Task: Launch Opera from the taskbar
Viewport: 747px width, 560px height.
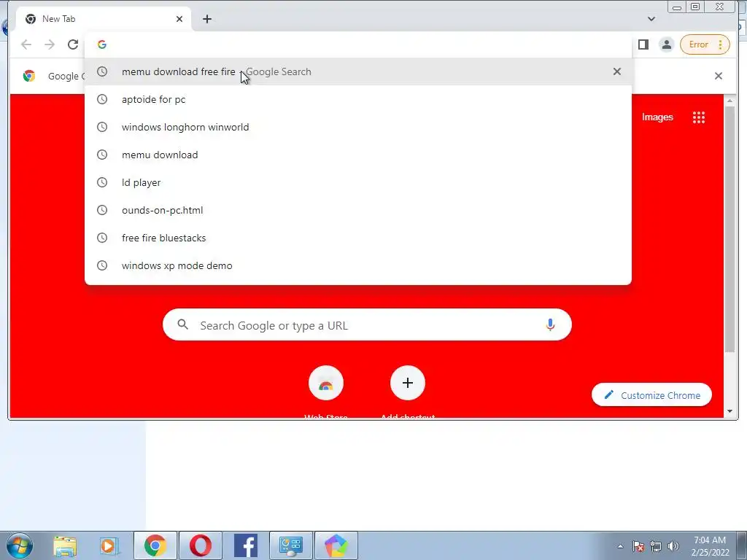Action: tap(201, 545)
